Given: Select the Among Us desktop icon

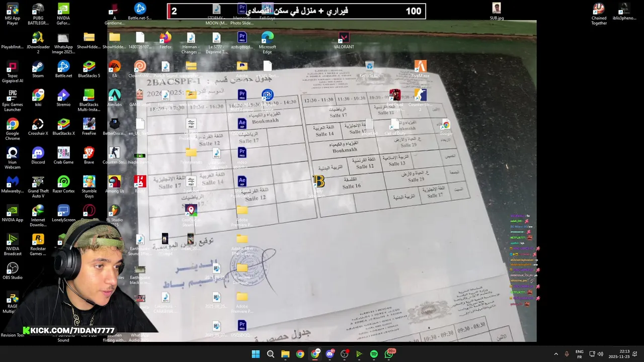Looking at the screenshot, I should click(115, 185).
